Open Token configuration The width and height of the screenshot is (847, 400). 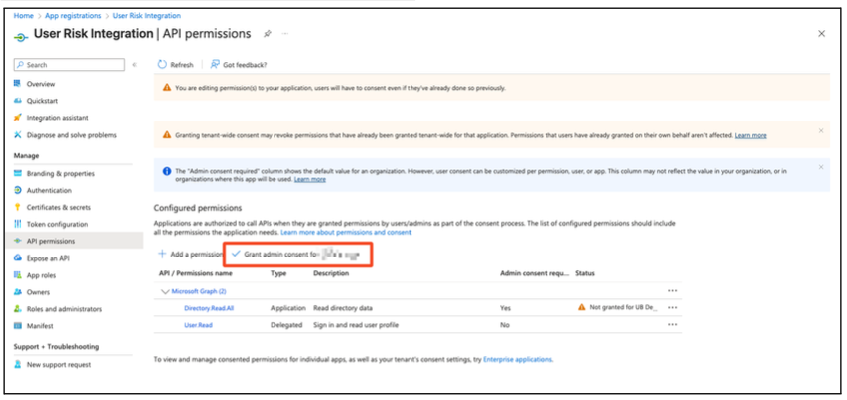(57, 224)
